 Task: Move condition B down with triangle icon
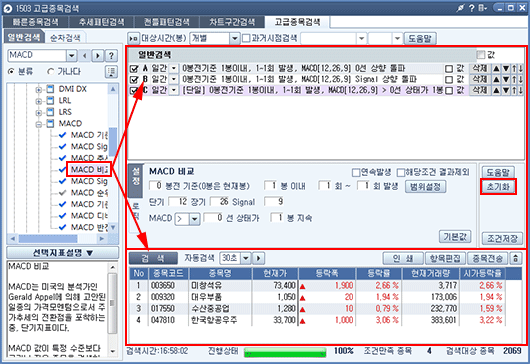(506, 79)
